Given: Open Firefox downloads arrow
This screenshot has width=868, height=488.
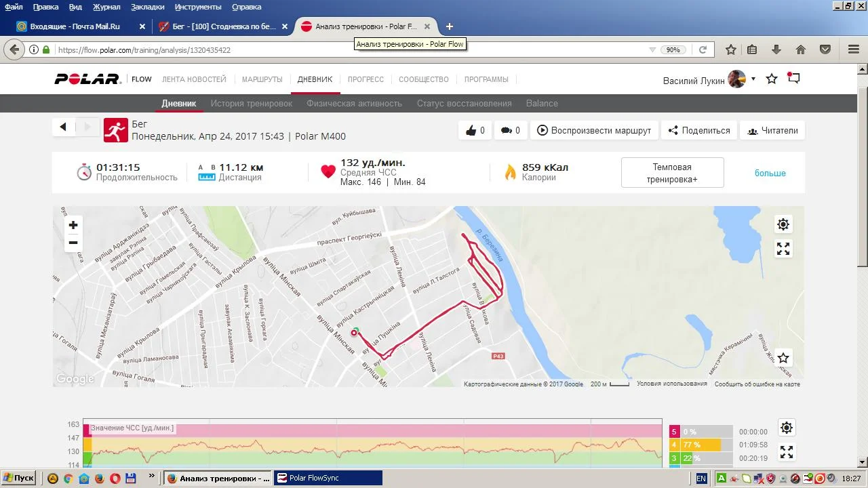Looking at the screenshot, I should (776, 49).
